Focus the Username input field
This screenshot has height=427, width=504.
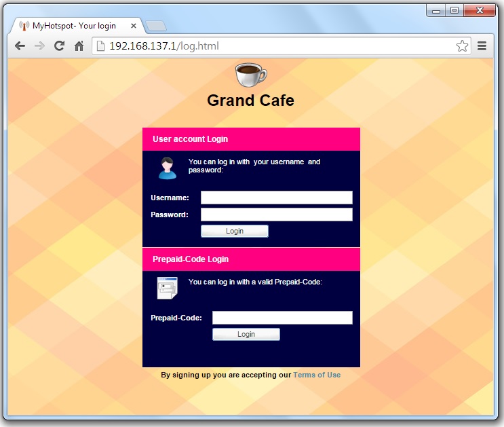[277, 198]
